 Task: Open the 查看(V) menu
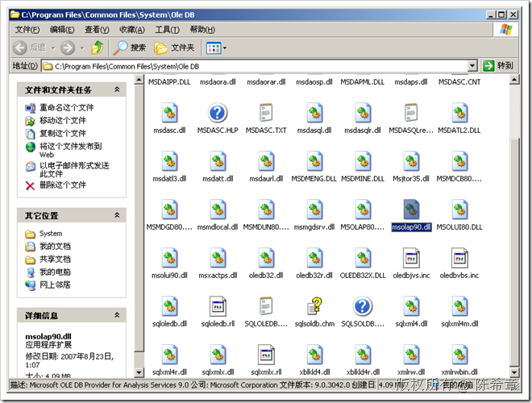[97, 30]
